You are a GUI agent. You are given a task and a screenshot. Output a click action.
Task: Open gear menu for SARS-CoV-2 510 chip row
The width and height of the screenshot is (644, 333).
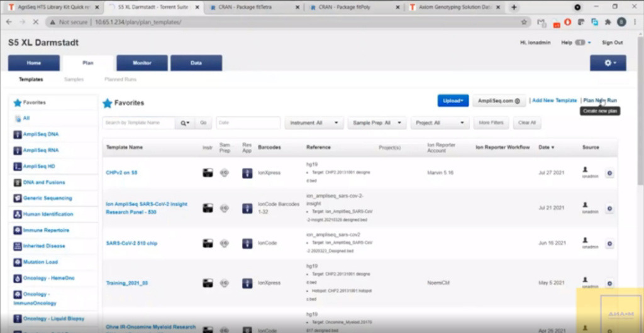[609, 243]
